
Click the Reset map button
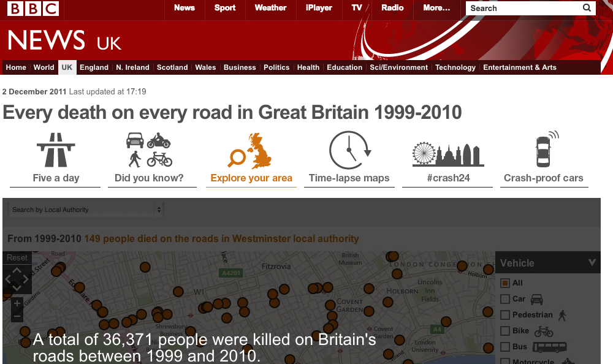click(x=17, y=257)
